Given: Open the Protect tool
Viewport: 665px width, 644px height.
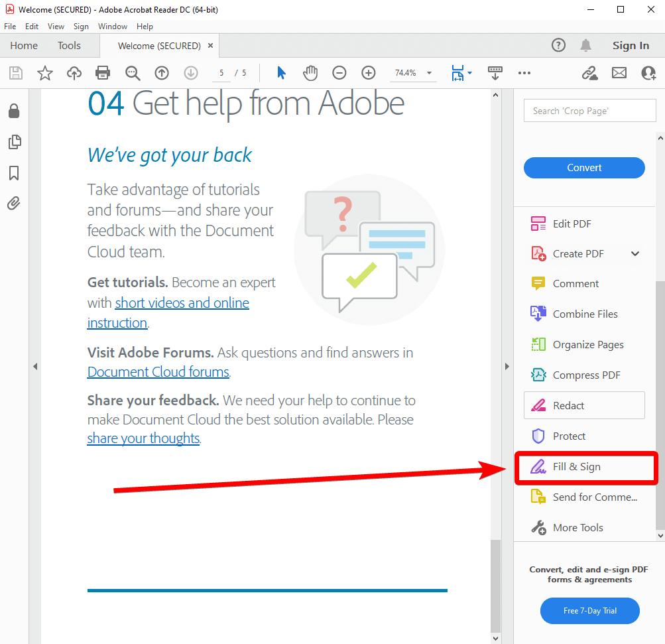Looking at the screenshot, I should (x=584, y=436).
